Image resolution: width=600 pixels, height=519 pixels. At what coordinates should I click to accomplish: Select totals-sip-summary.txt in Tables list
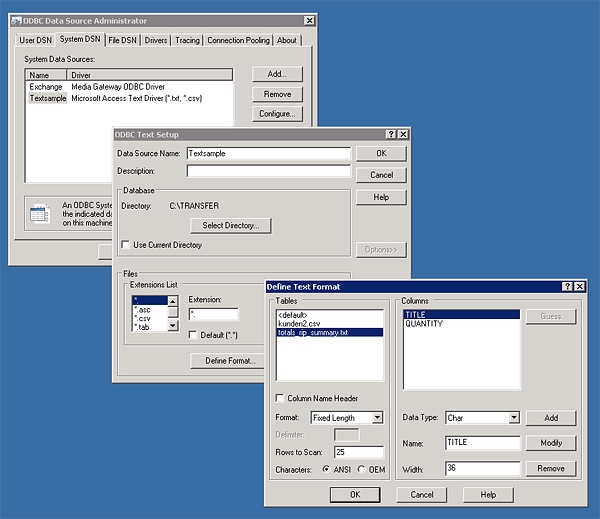[x=313, y=332]
